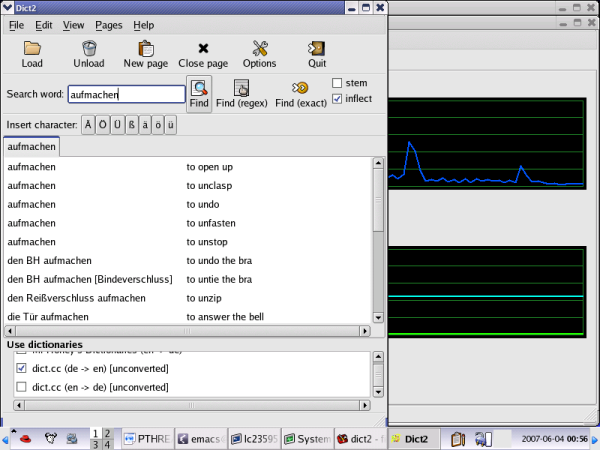Screen dimensions: 600x450
Task: Insert the Ö character
Action: tap(103, 125)
